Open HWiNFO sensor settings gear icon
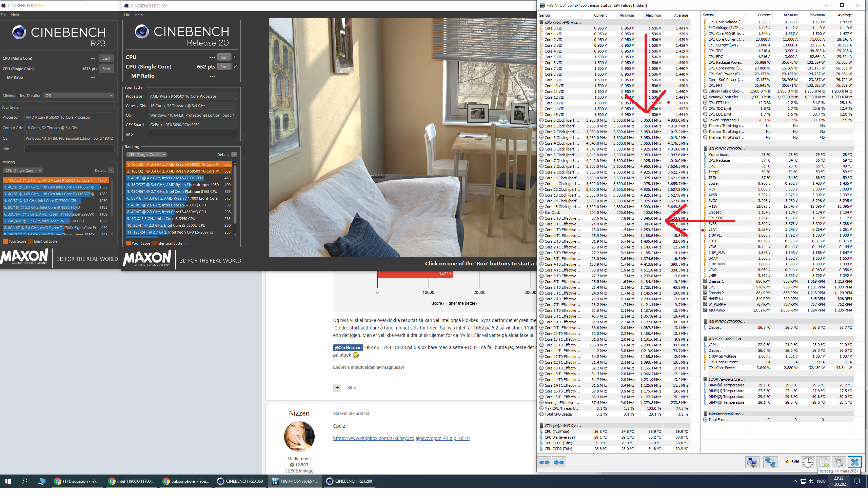Viewport: 868px width, 503px height. (x=839, y=462)
